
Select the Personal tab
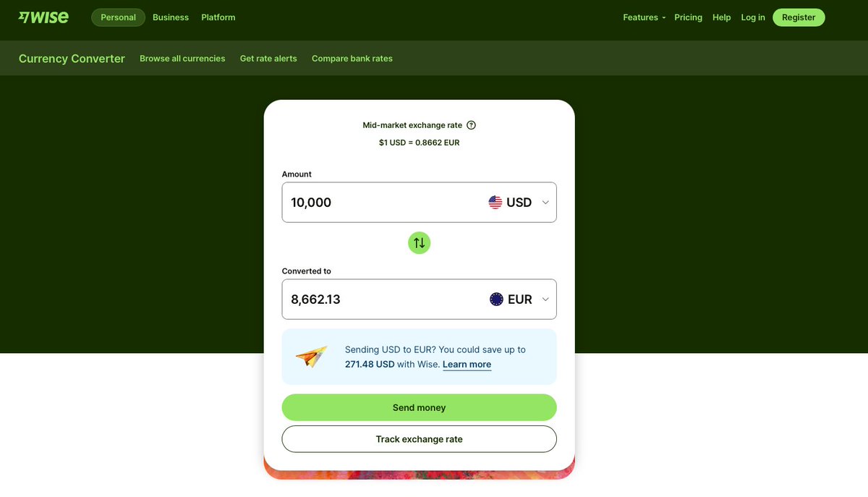tap(118, 17)
